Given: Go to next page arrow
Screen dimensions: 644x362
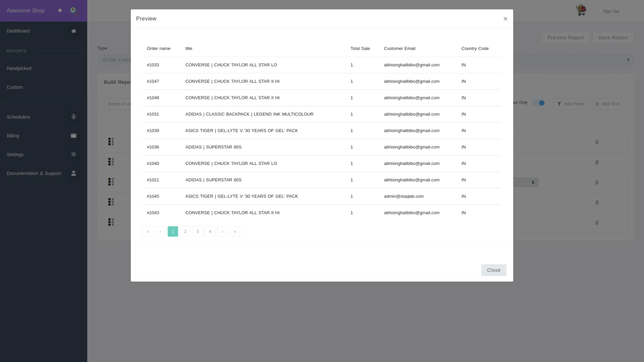Looking at the screenshot, I should coord(223,232).
